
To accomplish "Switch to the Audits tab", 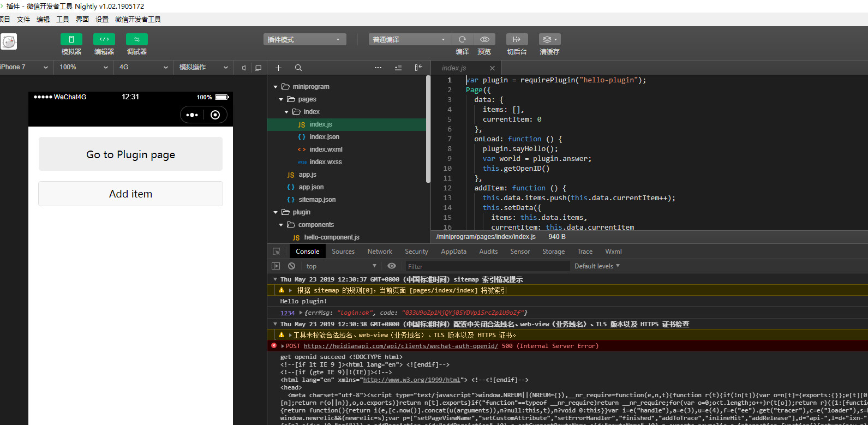I will tap(488, 252).
